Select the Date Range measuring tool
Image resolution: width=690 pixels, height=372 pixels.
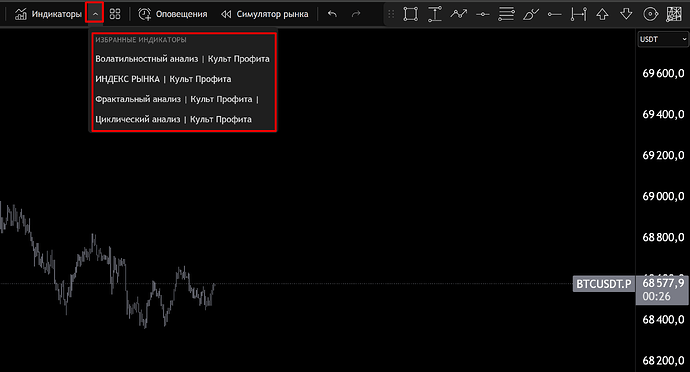tap(579, 14)
